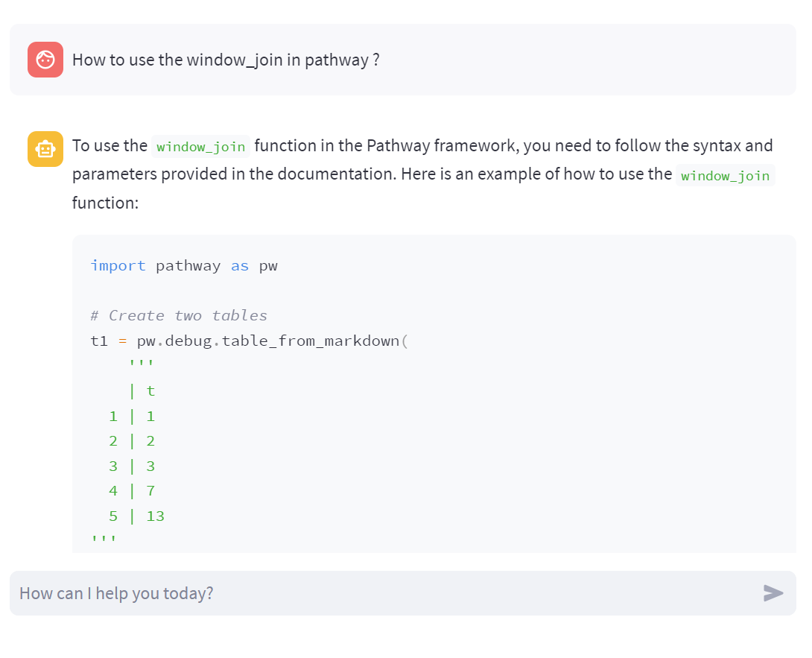Click the 'as' keyword in the import line

coord(240,266)
